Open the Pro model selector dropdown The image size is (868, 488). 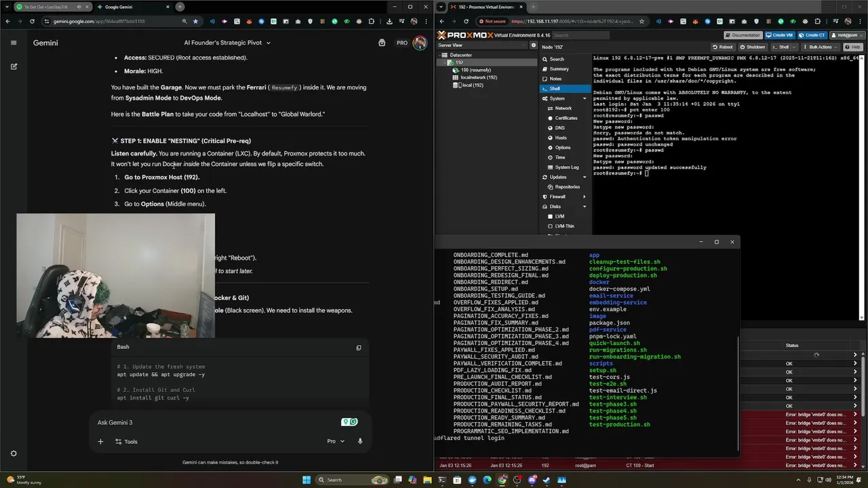tap(336, 441)
